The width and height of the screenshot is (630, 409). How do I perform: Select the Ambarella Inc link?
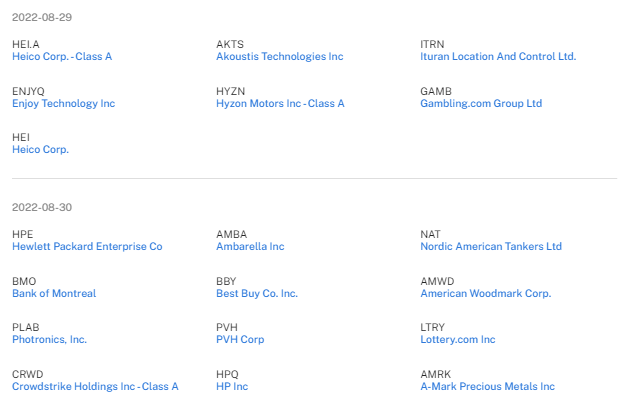(250, 247)
